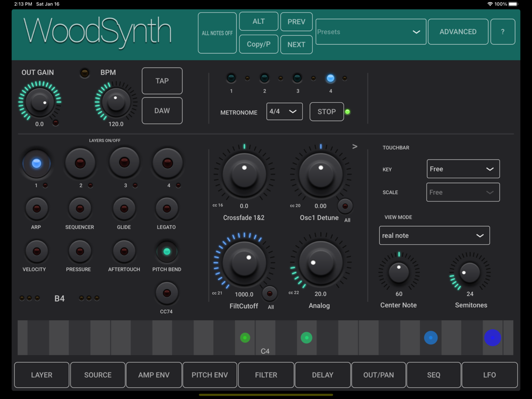
Task: Tap the second green dot on the touchbar
Action: pos(306,338)
